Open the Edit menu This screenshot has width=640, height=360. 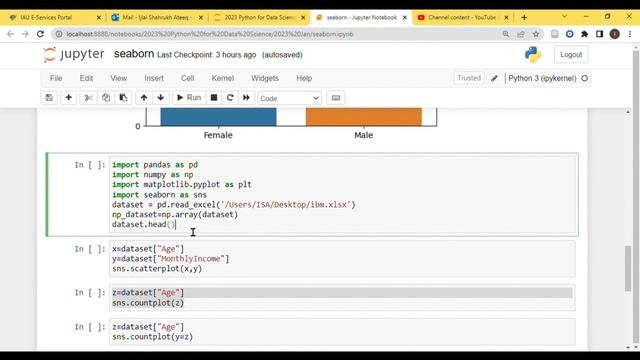pos(86,78)
